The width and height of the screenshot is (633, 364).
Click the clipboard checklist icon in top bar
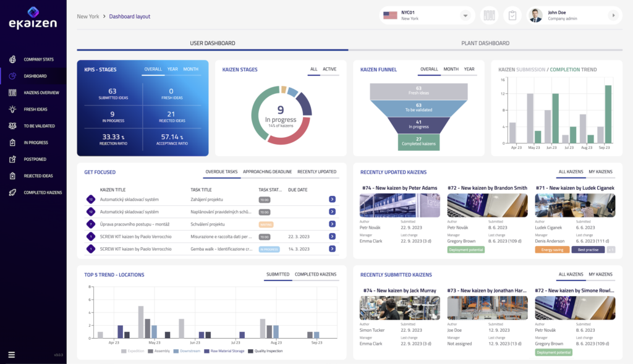coord(512,15)
